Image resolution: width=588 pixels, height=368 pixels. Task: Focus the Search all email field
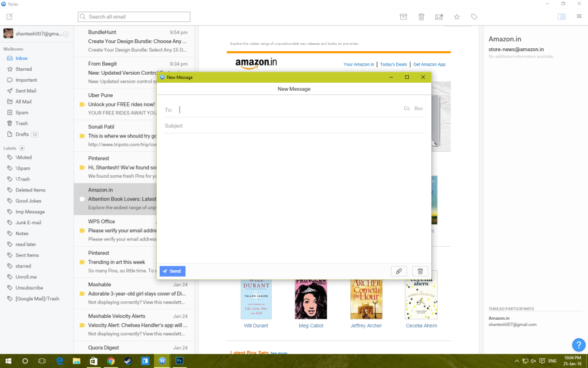pos(134,17)
